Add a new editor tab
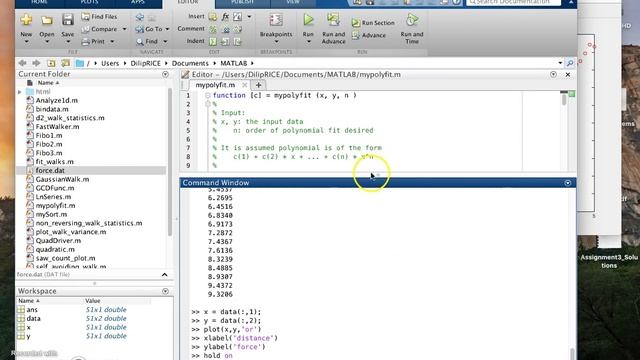The height and width of the screenshot is (360, 640). coord(258,85)
